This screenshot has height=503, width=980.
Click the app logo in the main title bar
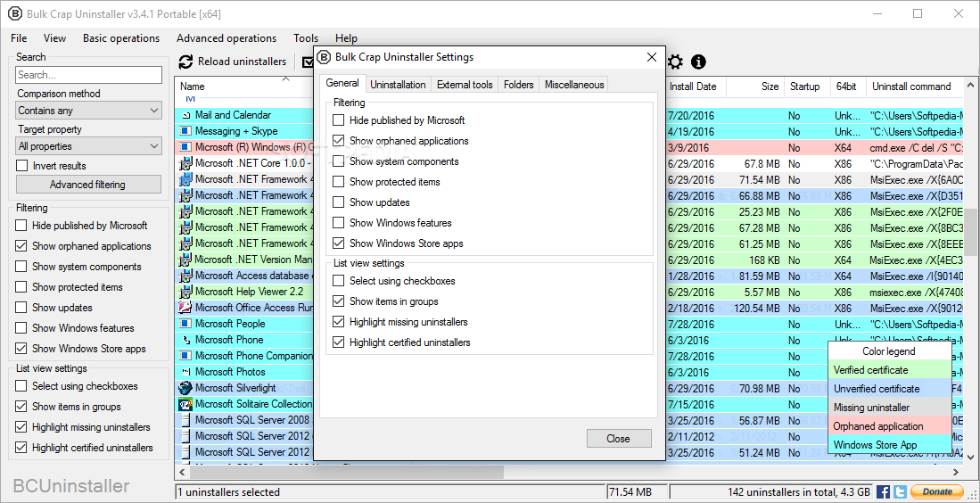pyautogui.click(x=14, y=13)
